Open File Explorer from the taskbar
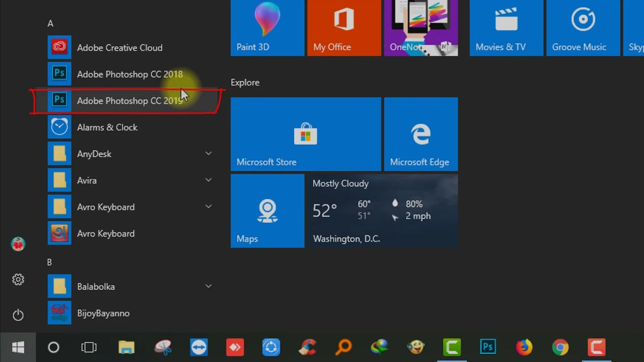The height and width of the screenshot is (362, 644). click(126, 347)
